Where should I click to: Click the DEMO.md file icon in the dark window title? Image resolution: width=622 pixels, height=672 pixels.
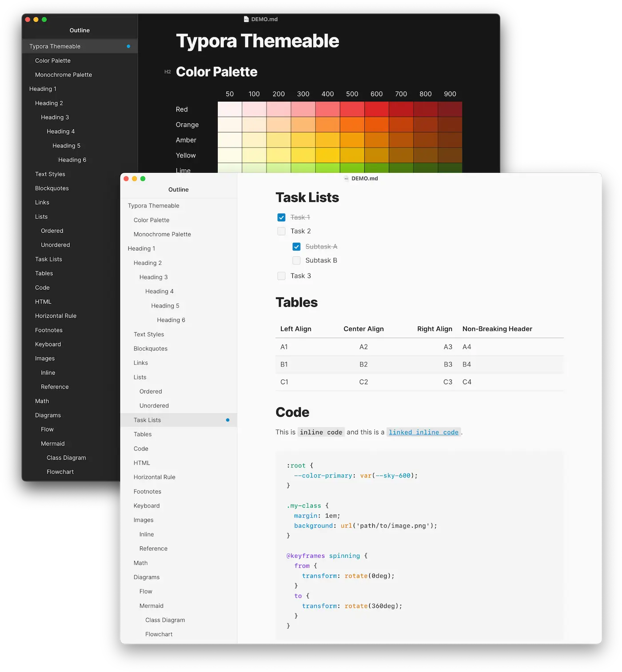point(246,19)
